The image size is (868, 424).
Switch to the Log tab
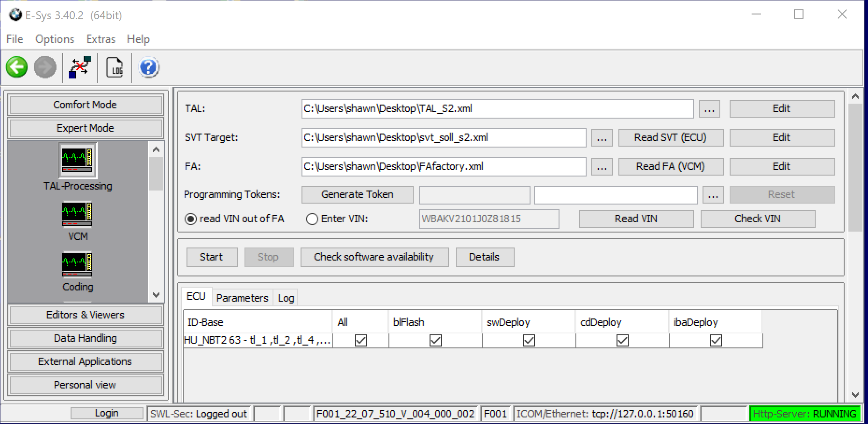point(286,298)
